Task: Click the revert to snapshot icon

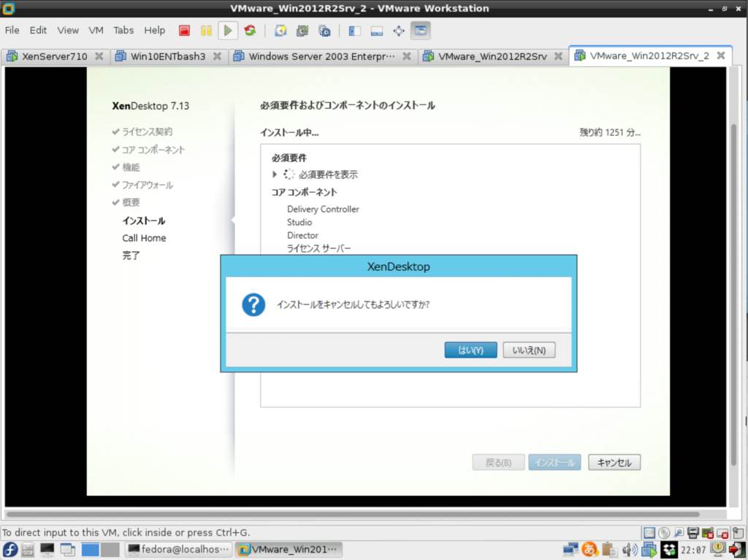Action: (x=302, y=31)
